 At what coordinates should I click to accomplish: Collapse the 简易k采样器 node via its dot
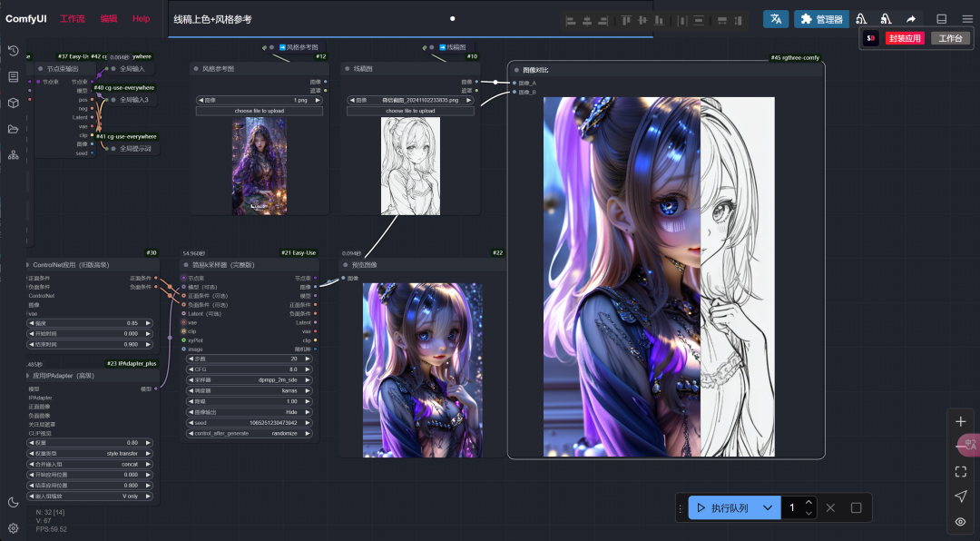(x=186, y=265)
